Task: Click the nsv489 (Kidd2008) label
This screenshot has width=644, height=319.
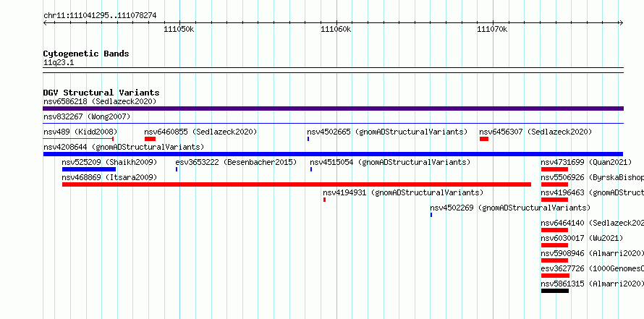Action: [x=80, y=132]
